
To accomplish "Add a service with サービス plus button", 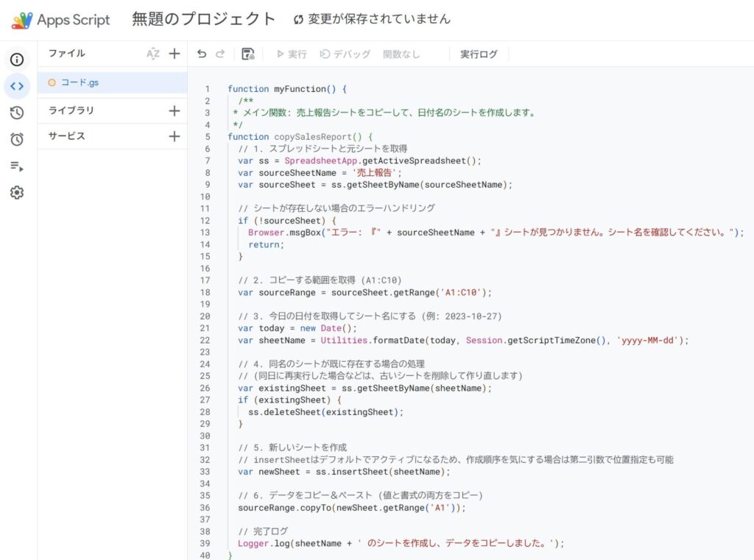I will point(175,136).
